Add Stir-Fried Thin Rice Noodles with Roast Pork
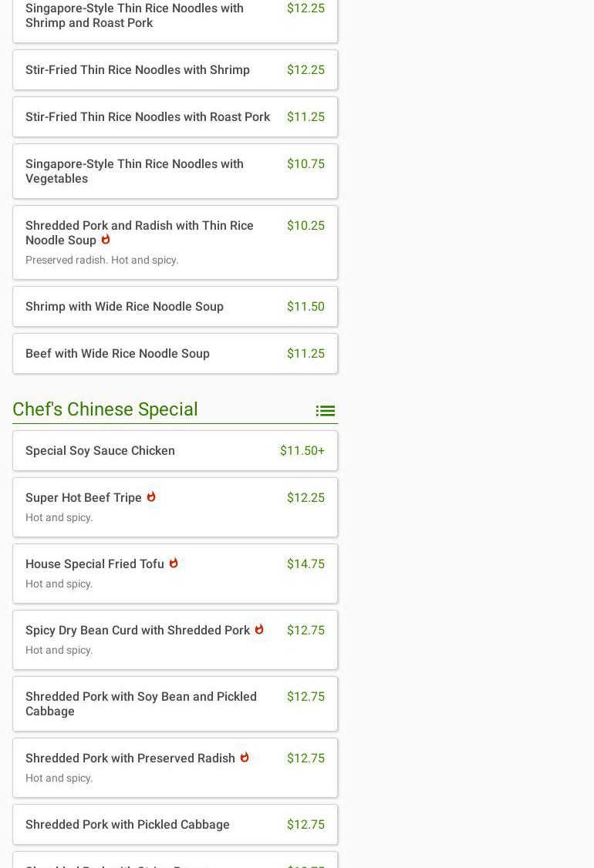594x868 pixels. click(147, 117)
